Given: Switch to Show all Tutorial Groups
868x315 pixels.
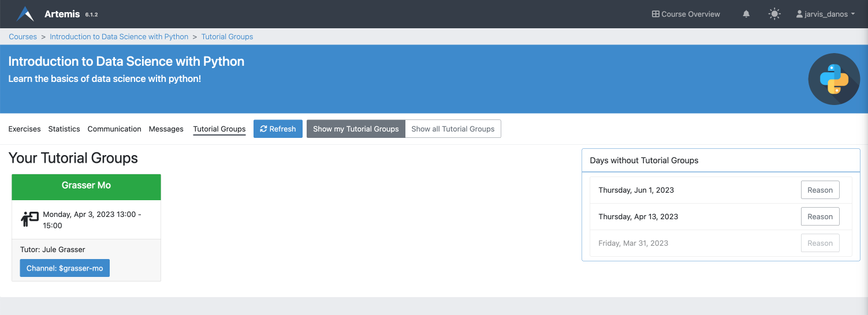Looking at the screenshot, I should coord(453,129).
